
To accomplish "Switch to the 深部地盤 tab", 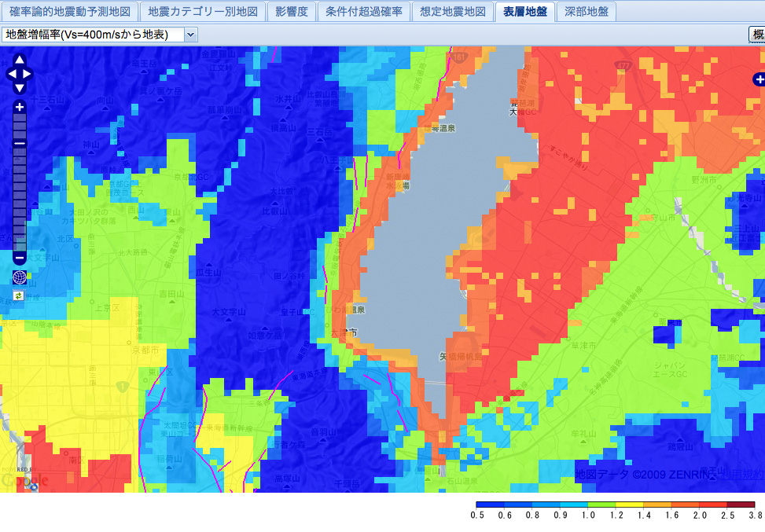I will click(x=586, y=12).
